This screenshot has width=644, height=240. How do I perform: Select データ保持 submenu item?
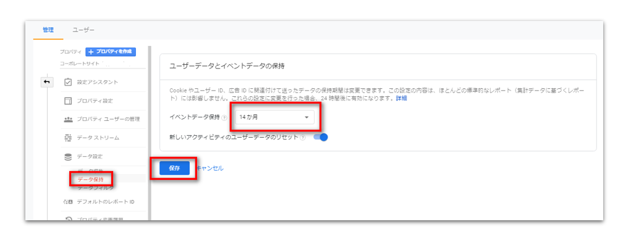click(91, 180)
